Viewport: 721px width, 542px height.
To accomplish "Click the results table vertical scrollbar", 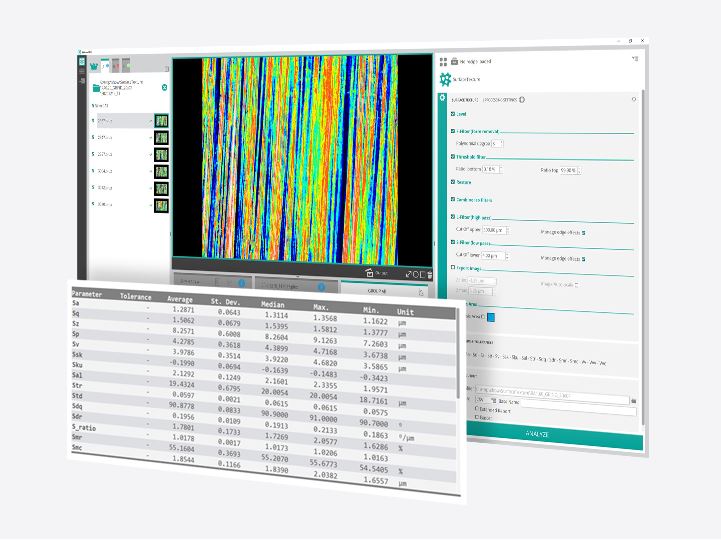I will (x=458, y=353).
